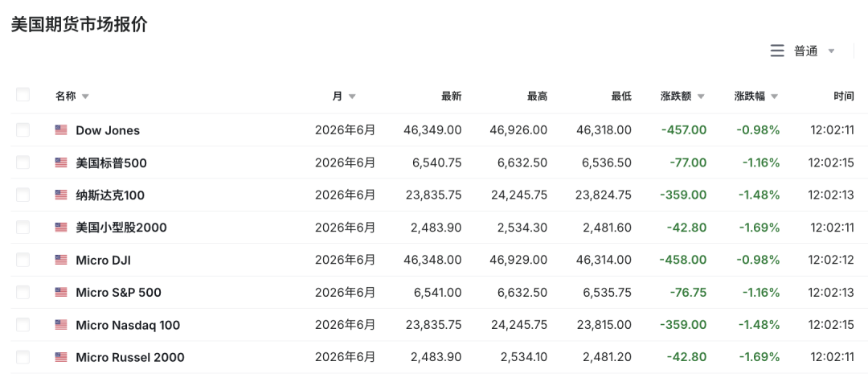
Task: Click the flag icon beside 美国标普500
Action: (61, 162)
